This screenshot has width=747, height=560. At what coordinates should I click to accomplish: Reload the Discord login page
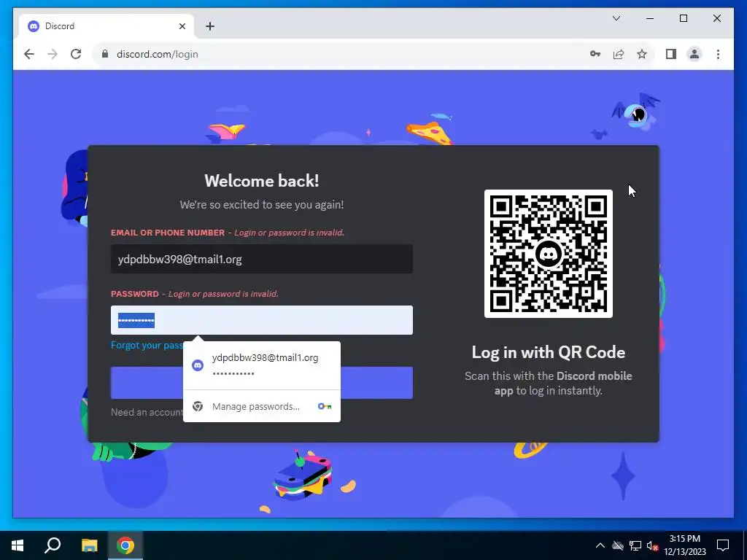coord(76,54)
